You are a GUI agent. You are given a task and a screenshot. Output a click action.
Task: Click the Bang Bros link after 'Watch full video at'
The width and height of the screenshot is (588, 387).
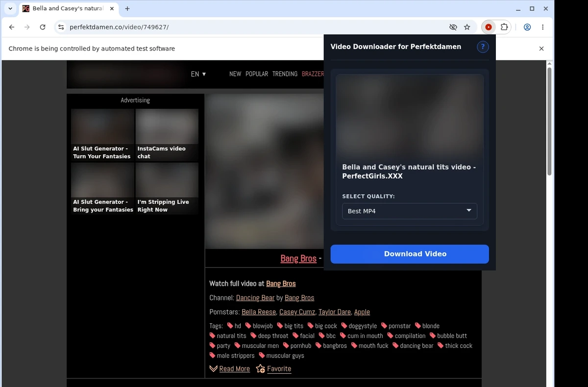[x=281, y=284]
